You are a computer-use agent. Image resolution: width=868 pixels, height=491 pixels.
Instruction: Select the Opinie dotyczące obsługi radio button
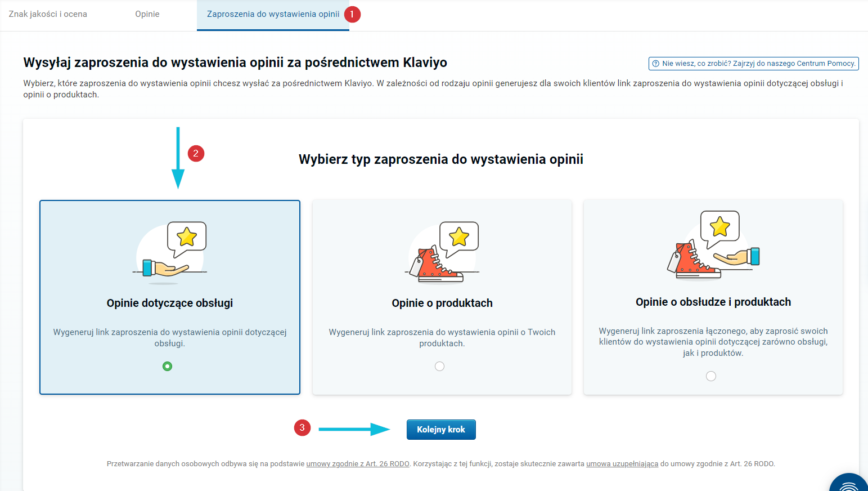tap(167, 367)
